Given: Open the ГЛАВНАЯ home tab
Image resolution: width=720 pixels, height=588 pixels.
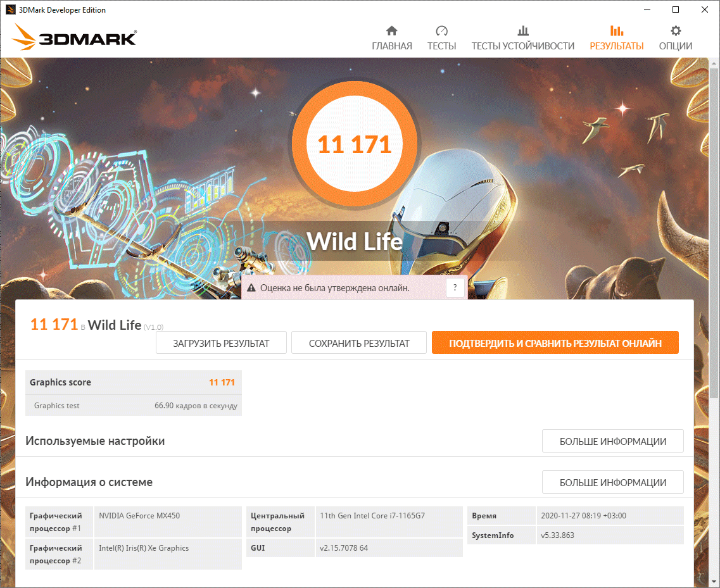Looking at the screenshot, I should tap(392, 38).
